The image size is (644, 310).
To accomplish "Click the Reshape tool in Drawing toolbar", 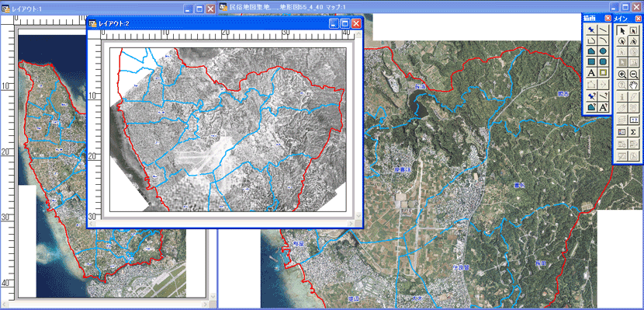I will point(591,84).
